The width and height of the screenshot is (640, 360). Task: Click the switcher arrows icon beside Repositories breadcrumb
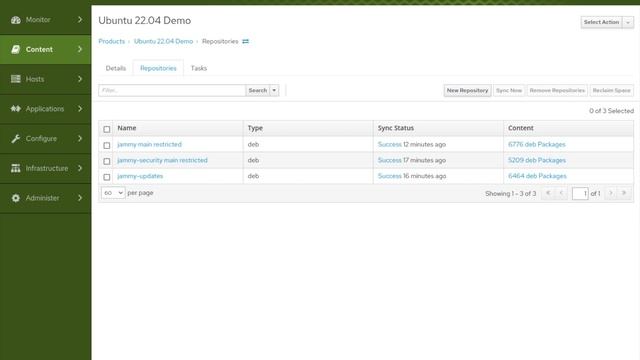tap(245, 41)
